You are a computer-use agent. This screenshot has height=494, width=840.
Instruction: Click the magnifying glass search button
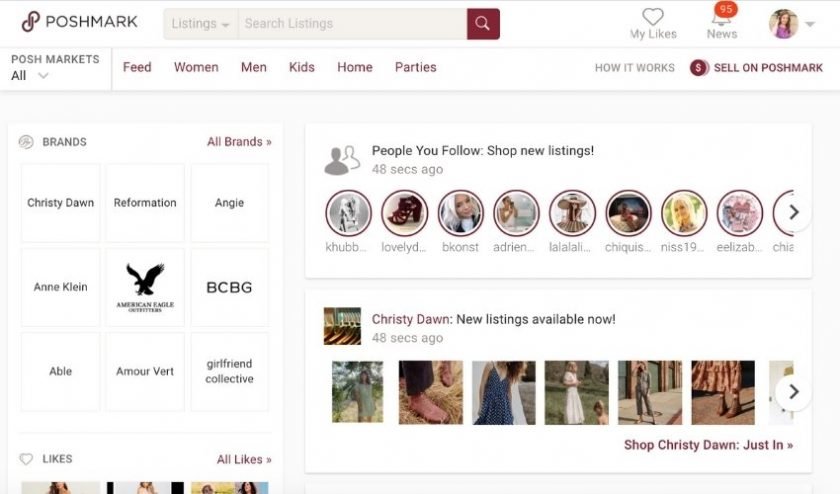pyautogui.click(x=483, y=24)
